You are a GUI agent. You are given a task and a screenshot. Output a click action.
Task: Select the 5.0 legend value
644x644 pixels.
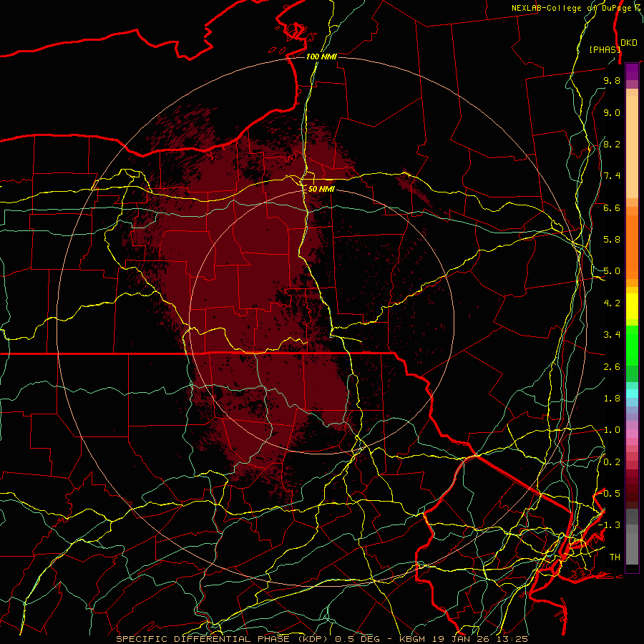tap(612, 271)
